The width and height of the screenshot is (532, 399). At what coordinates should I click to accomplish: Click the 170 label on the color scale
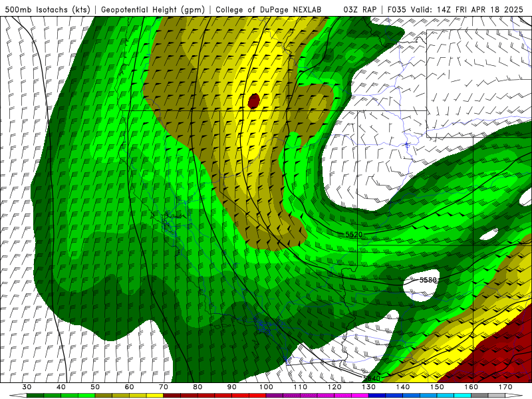point(505,387)
